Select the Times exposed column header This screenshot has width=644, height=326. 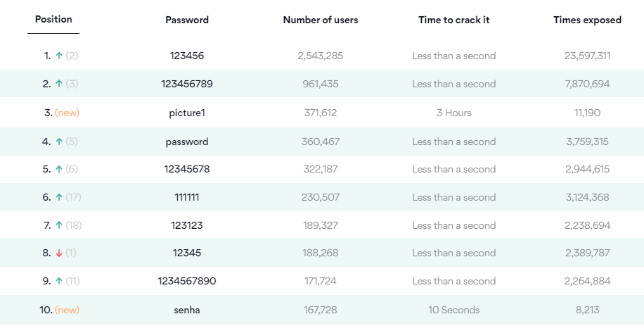[x=587, y=20]
